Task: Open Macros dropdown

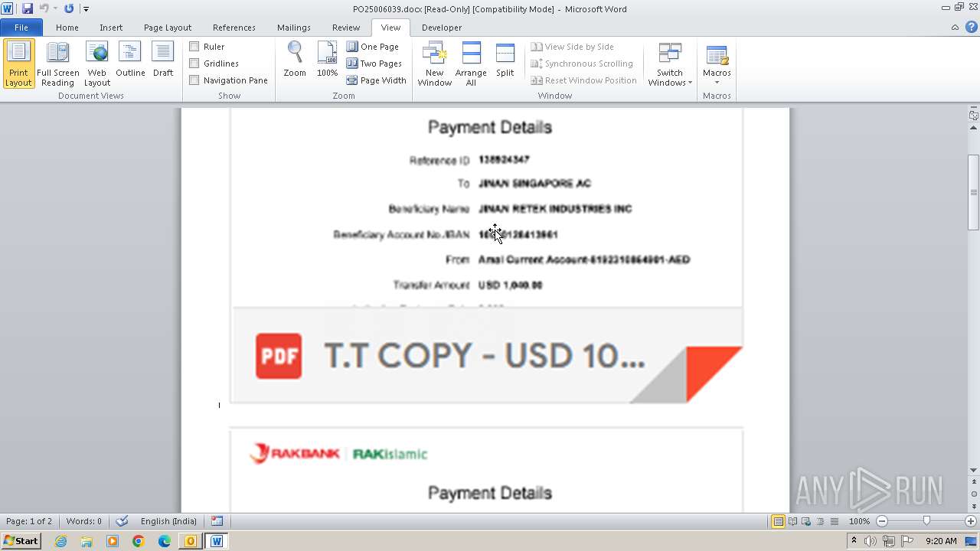Action: point(717,64)
